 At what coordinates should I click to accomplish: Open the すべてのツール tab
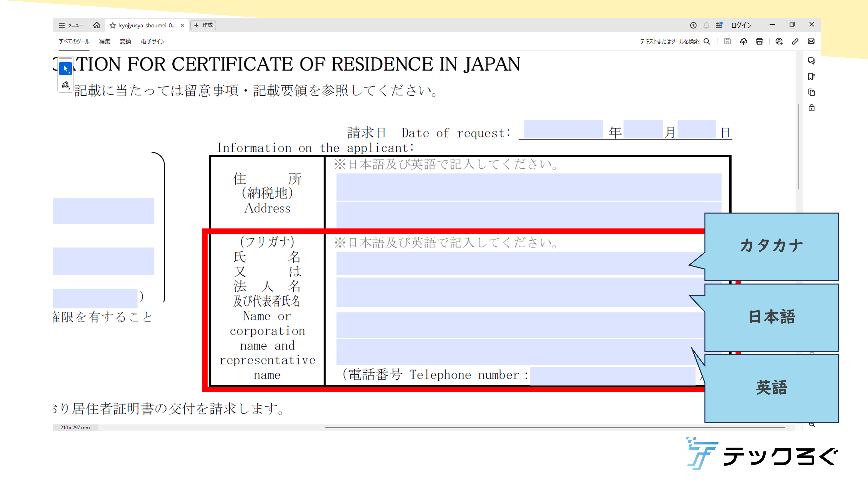click(74, 41)
